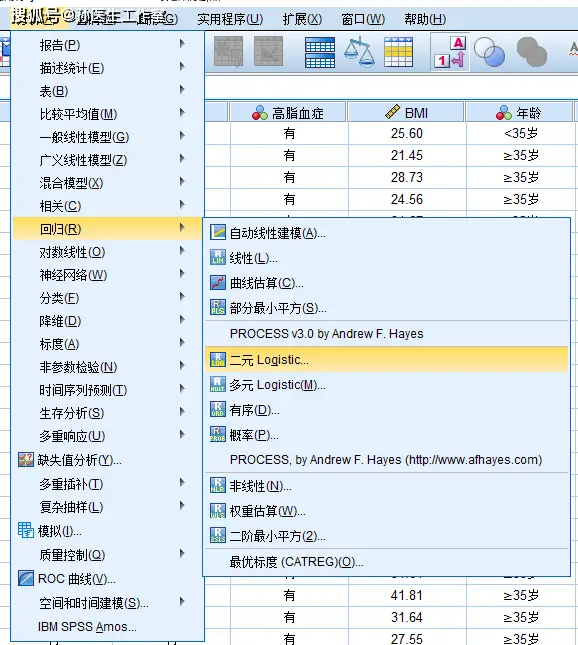
Task: Click the BMI cell with 25.60
Action: [407, 134]
